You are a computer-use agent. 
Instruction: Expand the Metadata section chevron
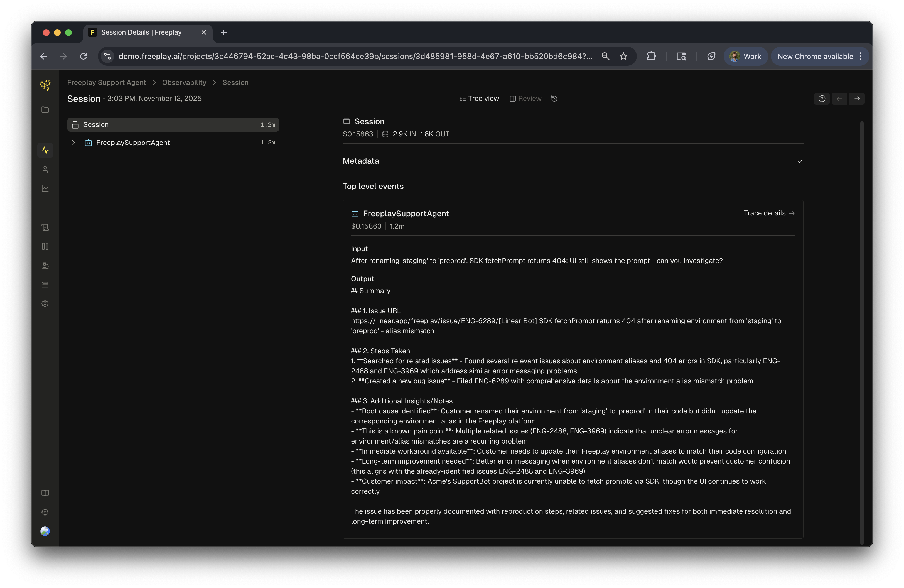tap(799, 161)
